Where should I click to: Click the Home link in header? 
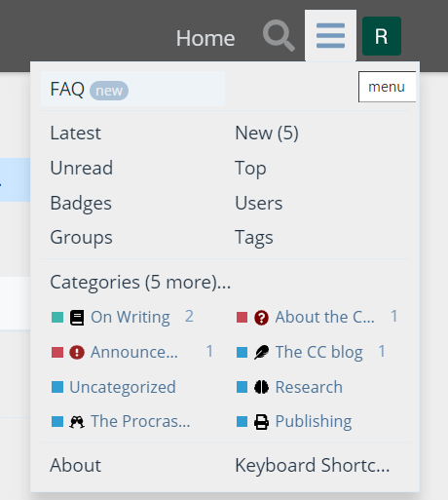point(205,38)
